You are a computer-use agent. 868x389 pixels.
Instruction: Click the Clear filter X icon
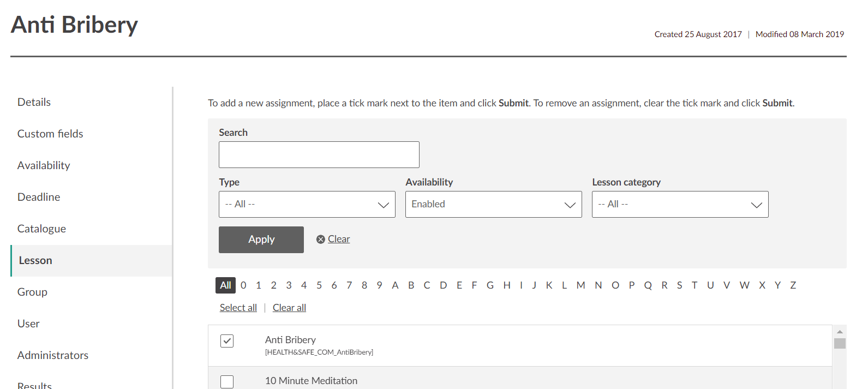pos(321,240)
